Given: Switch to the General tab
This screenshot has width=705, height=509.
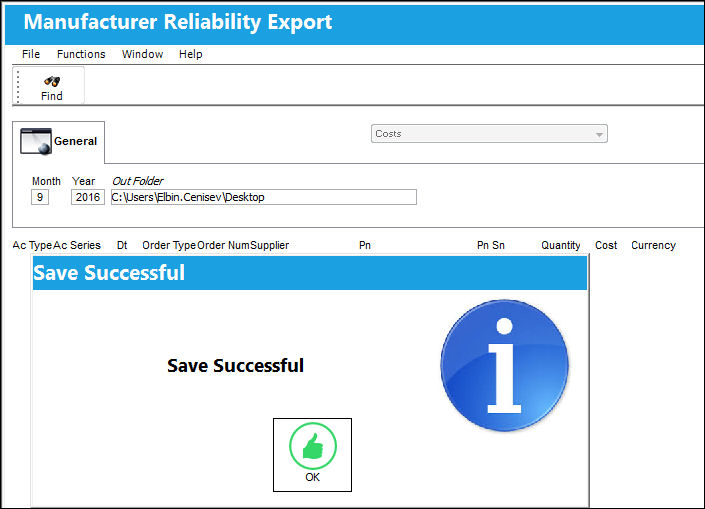Looking at the screenshot, I should (x=58, y=142).
